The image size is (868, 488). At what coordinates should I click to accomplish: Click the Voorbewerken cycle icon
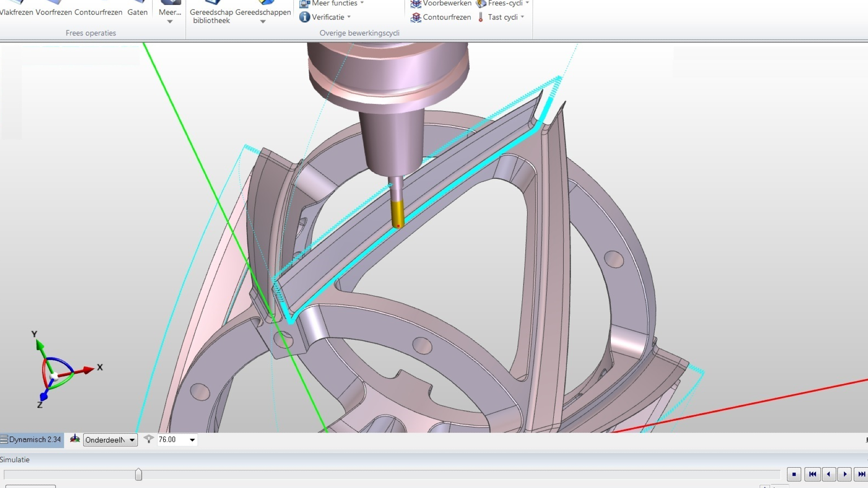coord(416,4)
